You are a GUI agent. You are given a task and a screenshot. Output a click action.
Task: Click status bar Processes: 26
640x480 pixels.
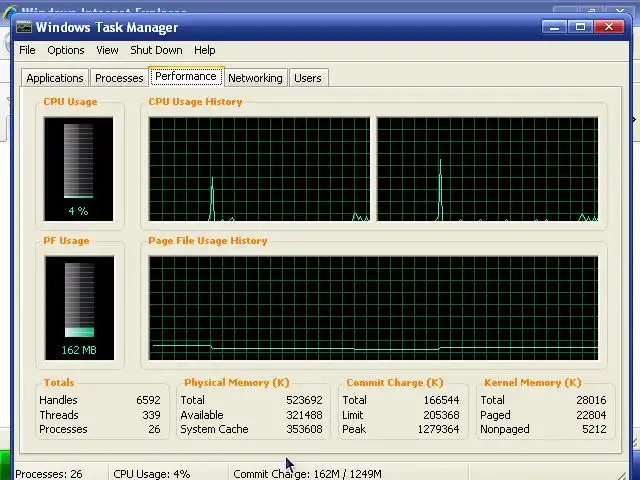pyautogui.click(x=49, y=474)
